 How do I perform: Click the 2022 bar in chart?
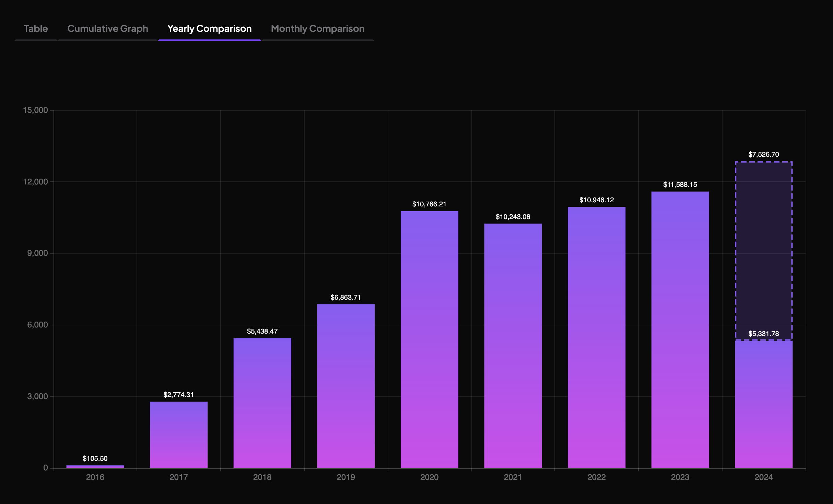tap(596, 337)
